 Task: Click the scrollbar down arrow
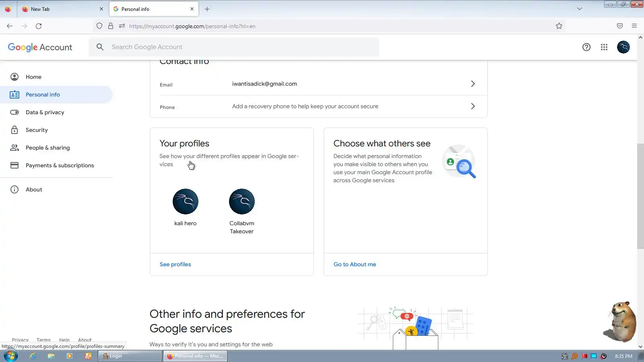click(x=640, y=346)
